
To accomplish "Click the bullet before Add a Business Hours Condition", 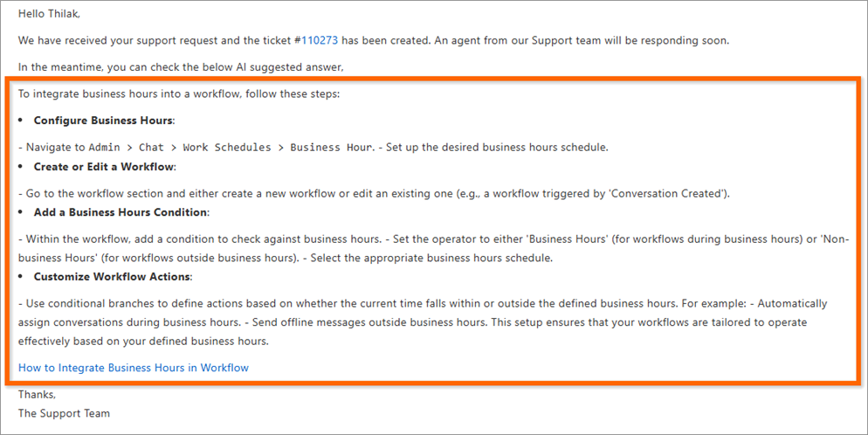I will [21, 212].
